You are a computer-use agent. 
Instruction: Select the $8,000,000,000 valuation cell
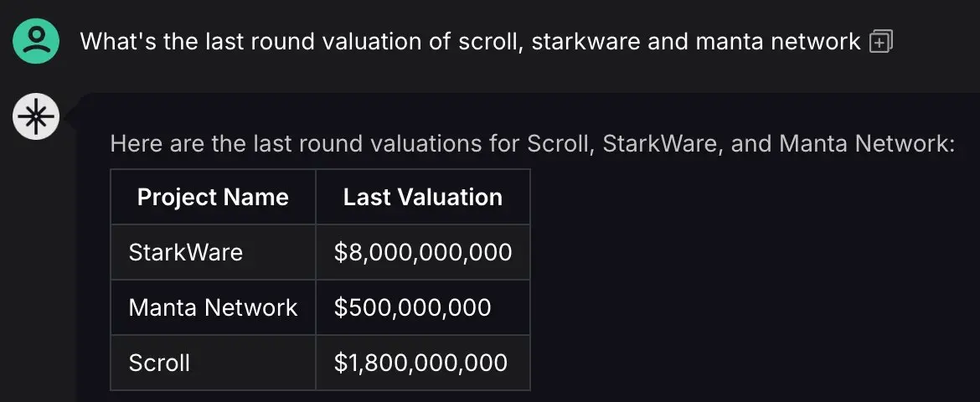[x=422, y=252]
